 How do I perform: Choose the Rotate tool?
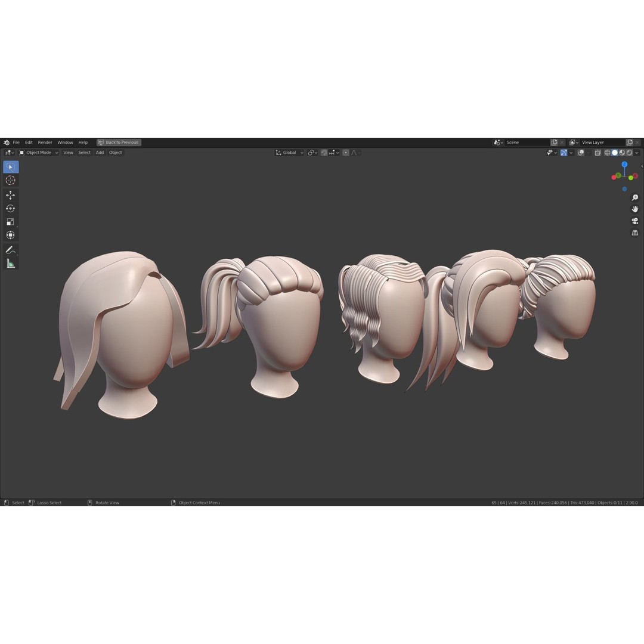[11, 209]
